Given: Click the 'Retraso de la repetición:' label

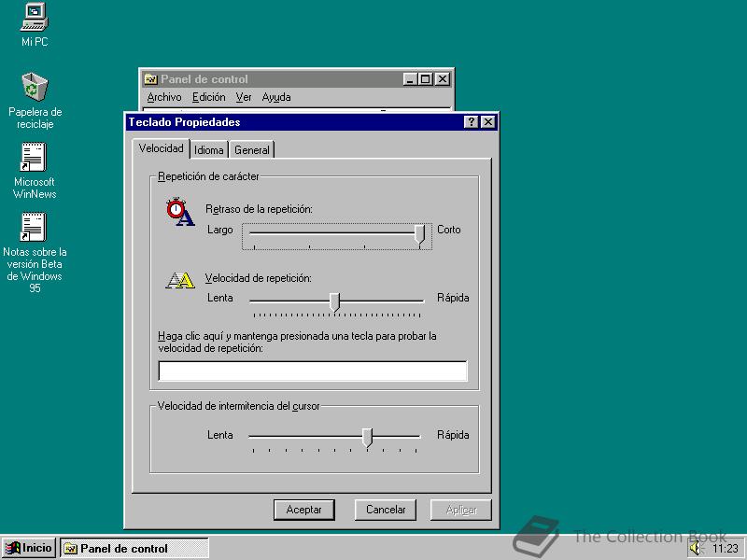Looking at the screenshot, I should [259, 209].
